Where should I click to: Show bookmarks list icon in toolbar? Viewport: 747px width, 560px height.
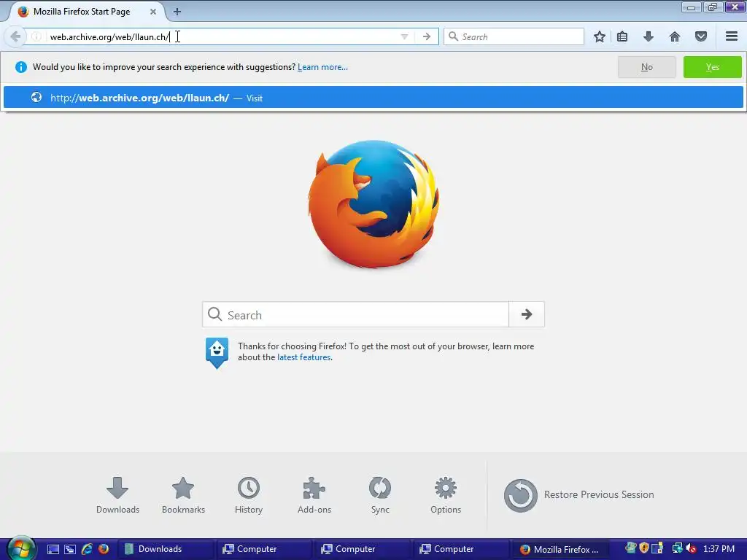(622, 36)
